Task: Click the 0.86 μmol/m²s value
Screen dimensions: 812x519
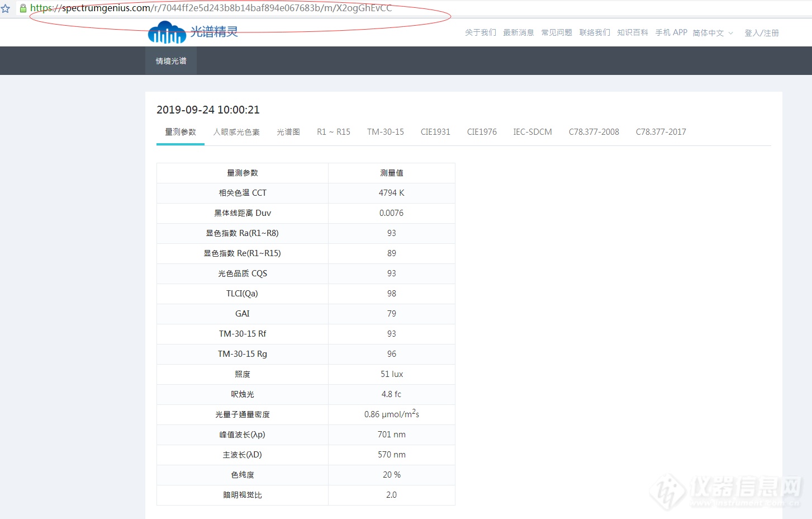Action: click(x=392, y=414)
